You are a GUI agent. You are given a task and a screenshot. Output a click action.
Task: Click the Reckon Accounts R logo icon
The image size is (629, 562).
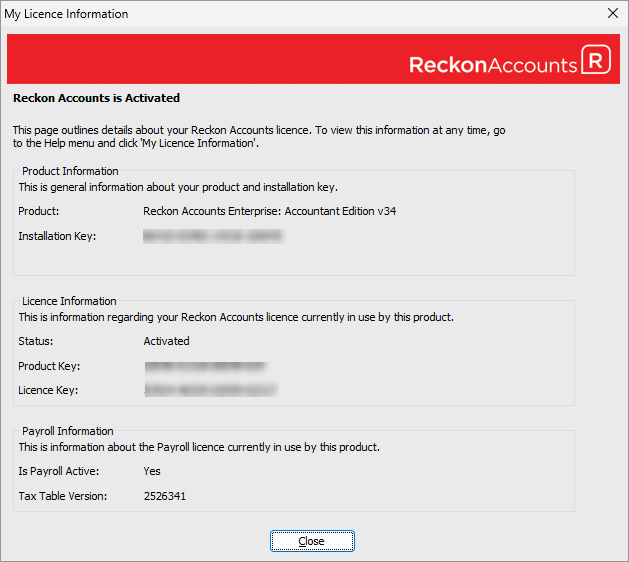(596, 60)
